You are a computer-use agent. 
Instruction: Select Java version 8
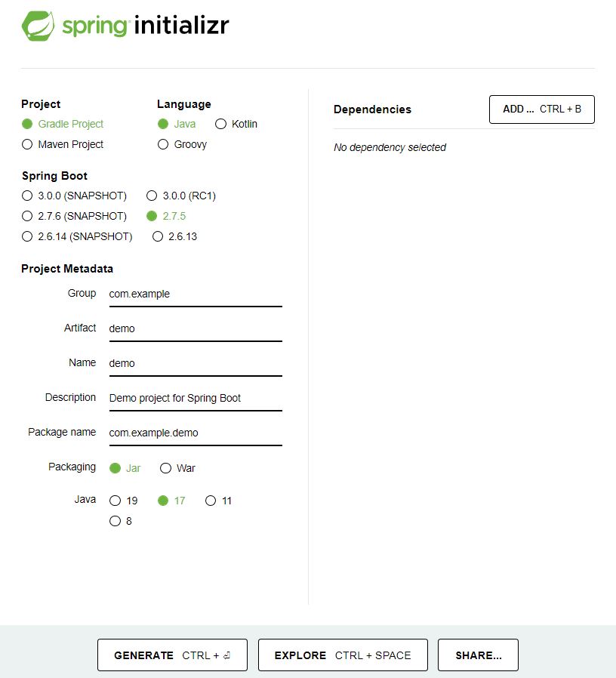click(x=115, y=521)
